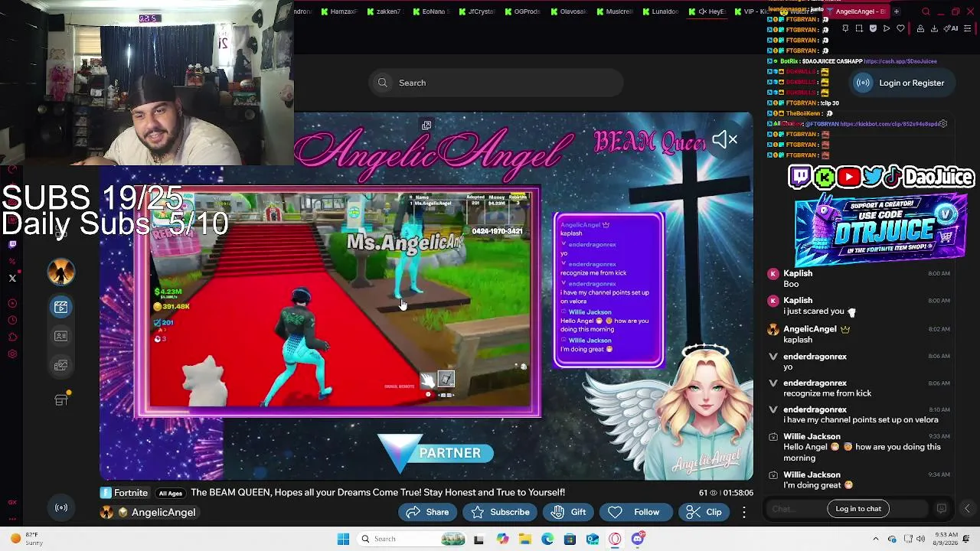Create a clip with the Clip button

(704, 512)
